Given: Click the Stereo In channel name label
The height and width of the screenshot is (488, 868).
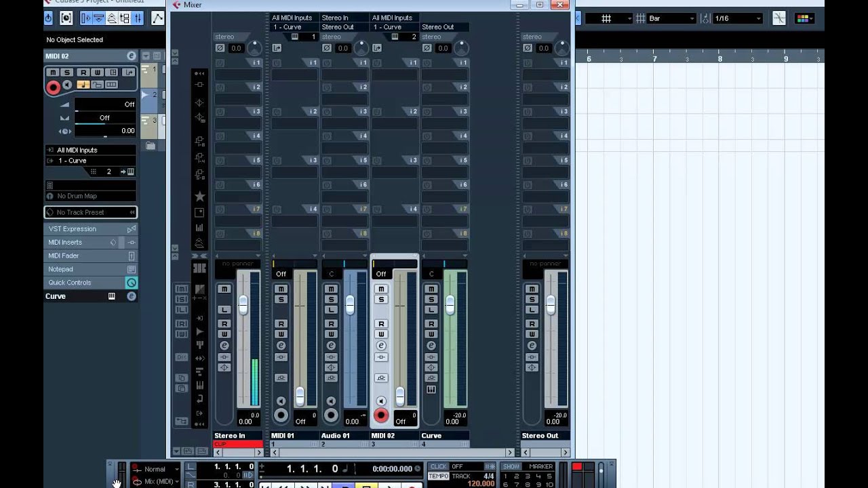Looking at the screenshot, I should pos(238,436).
